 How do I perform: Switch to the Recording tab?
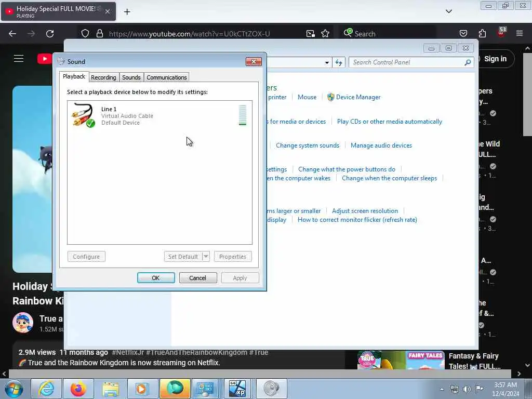pyautogui.click(x=103, y=77)
